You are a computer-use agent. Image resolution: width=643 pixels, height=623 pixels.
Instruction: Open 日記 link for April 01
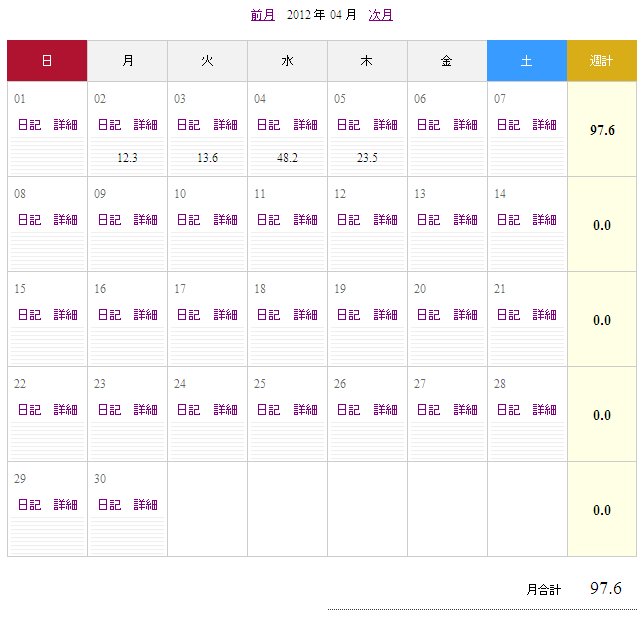pos(29,125)
